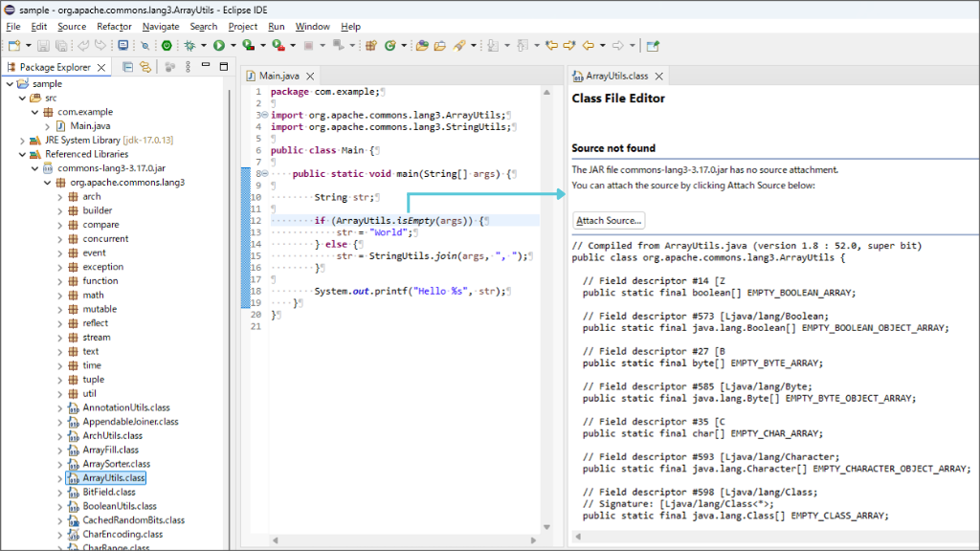Run the program with green play button
Viewport: 980px width, 551px height.
pyautogui.click(x=219, y=45)
